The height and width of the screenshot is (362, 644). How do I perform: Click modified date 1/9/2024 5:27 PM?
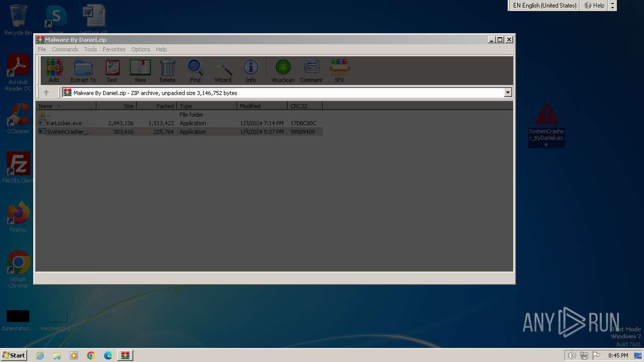pyautogui.click(x=262, y=132)
